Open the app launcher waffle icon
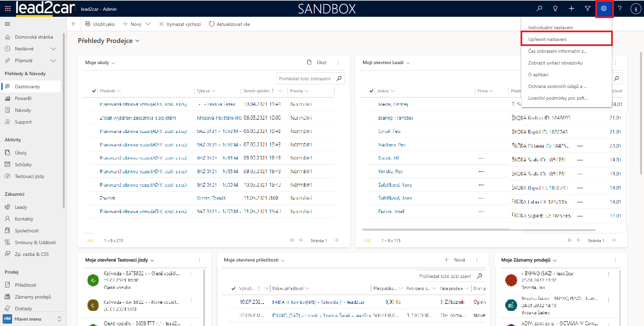 [x=8, y=9]
